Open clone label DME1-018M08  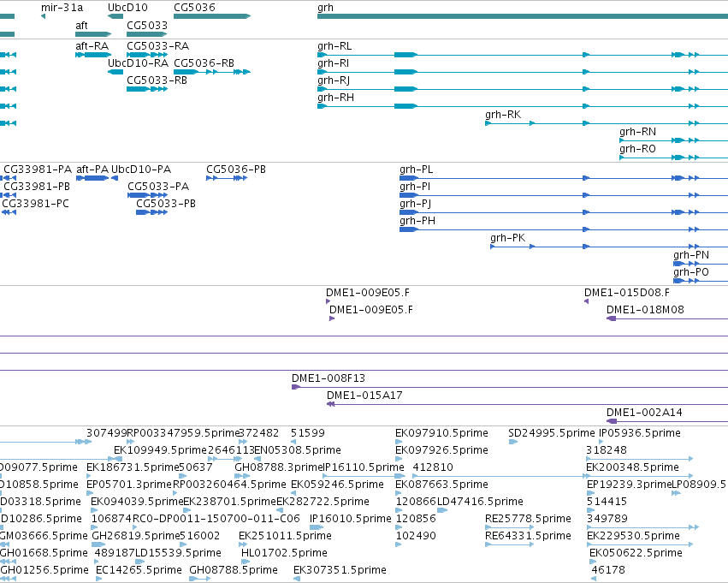coord(645,310)
